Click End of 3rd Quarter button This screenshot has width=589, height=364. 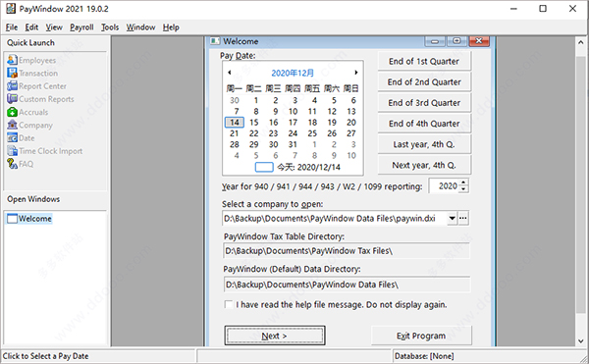coord(424,102)
